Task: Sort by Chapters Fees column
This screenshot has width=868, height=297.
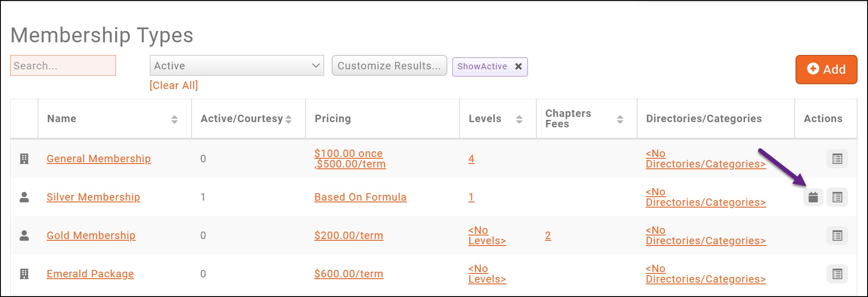Action: [620, 119]
